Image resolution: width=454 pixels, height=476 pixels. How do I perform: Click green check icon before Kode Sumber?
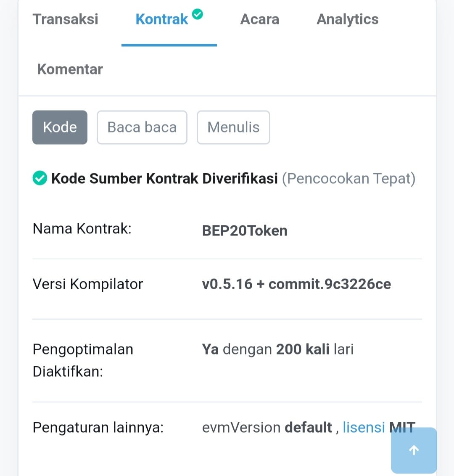(40, 178)
